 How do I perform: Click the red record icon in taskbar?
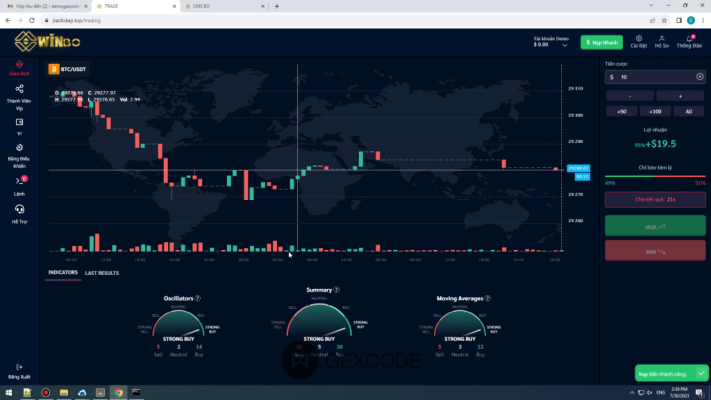click(x=46, y=392)
